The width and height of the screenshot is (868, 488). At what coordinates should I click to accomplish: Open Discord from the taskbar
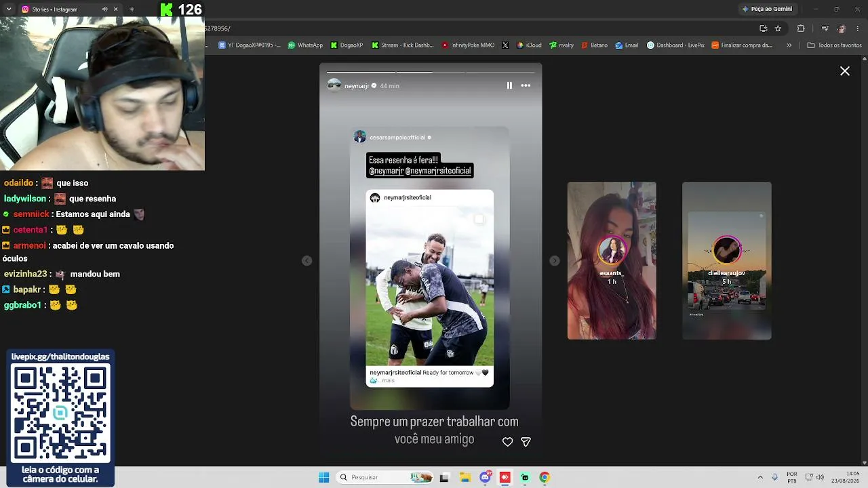tap(486, 477)
